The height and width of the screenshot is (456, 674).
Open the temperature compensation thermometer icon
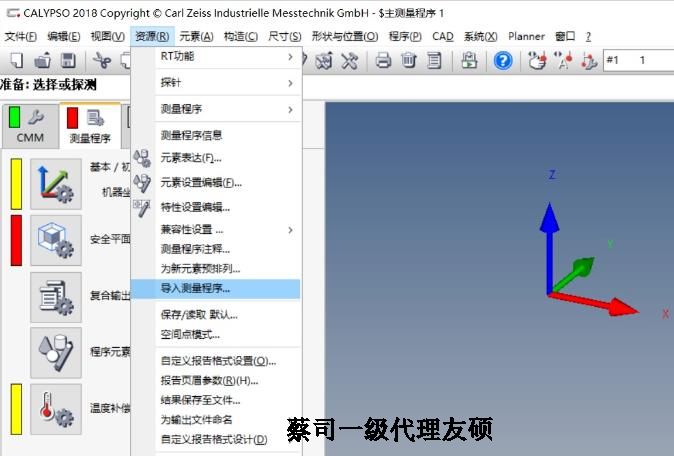pos(56,409)
